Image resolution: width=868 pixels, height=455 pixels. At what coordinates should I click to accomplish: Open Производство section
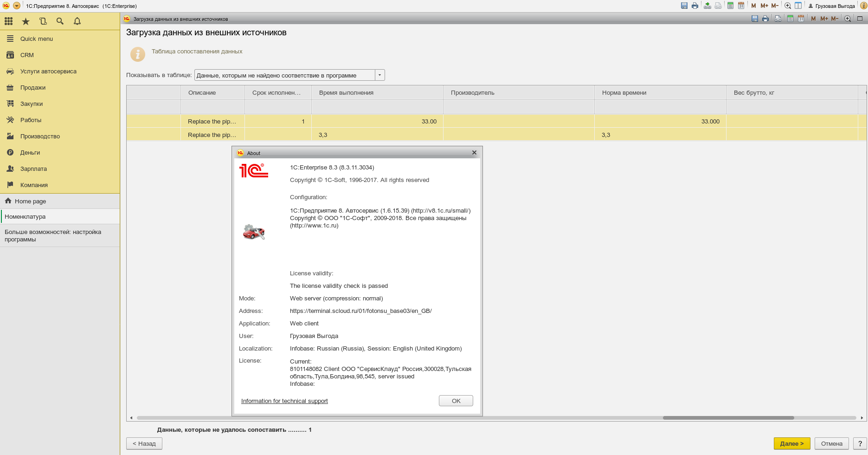click(x=60, y=136)
